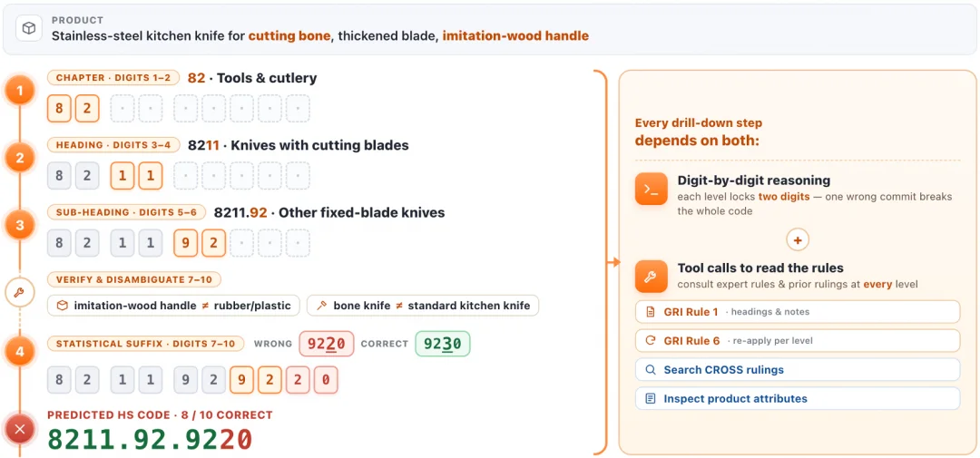
Task: Click the SUB-HEADING · DIGITS 5–6 tag
Action: [x=127, y=212]
